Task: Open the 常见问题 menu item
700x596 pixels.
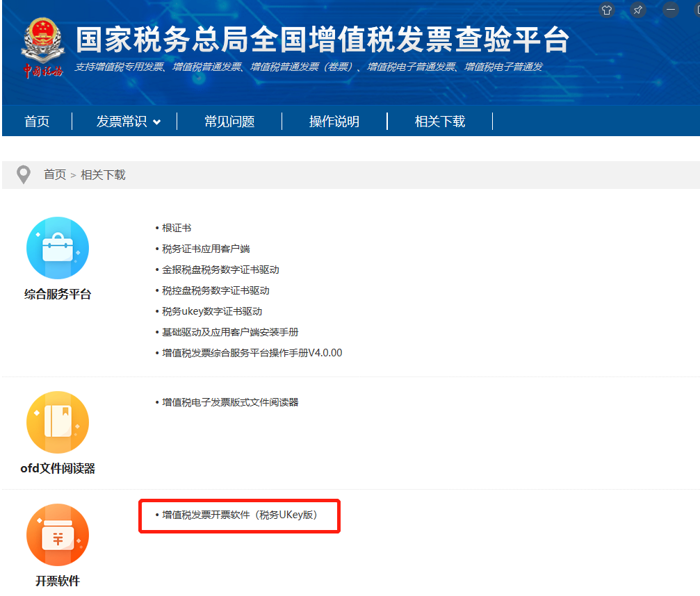Action: click(229, 122)
